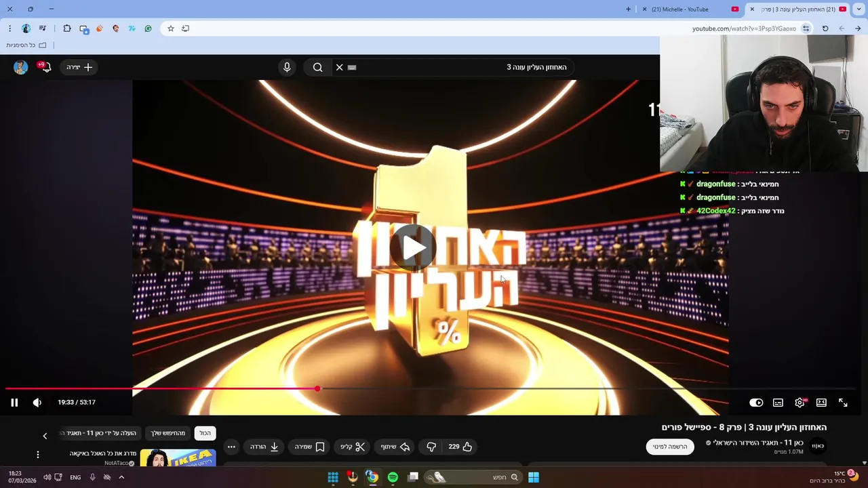Viewport: 868px width, 488px height.
Task: Mute the video using the speaker icon
Action: [37, 403]
